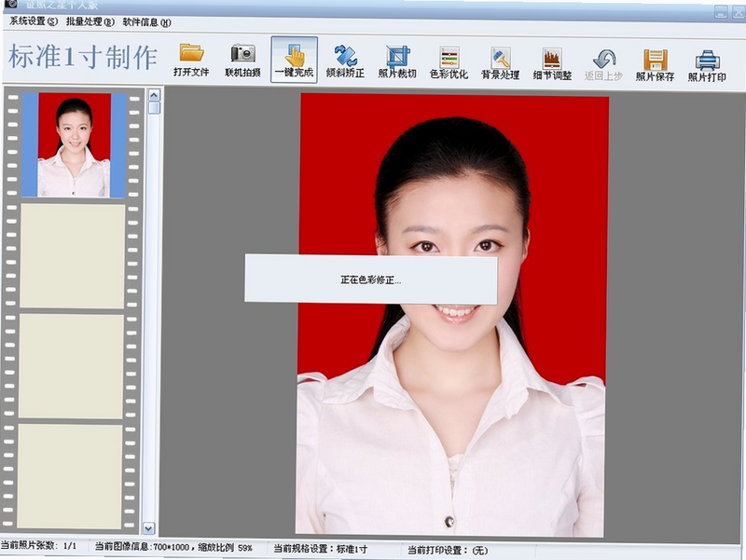Viewport: 746px width, 560px height.
Task: Open 系统设置(S) menu
Action: (x=34, y=21)
